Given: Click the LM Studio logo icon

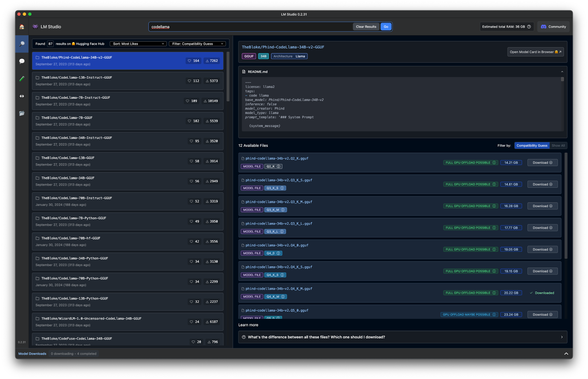Looking at the screenshot, I should tap(35, 26).
